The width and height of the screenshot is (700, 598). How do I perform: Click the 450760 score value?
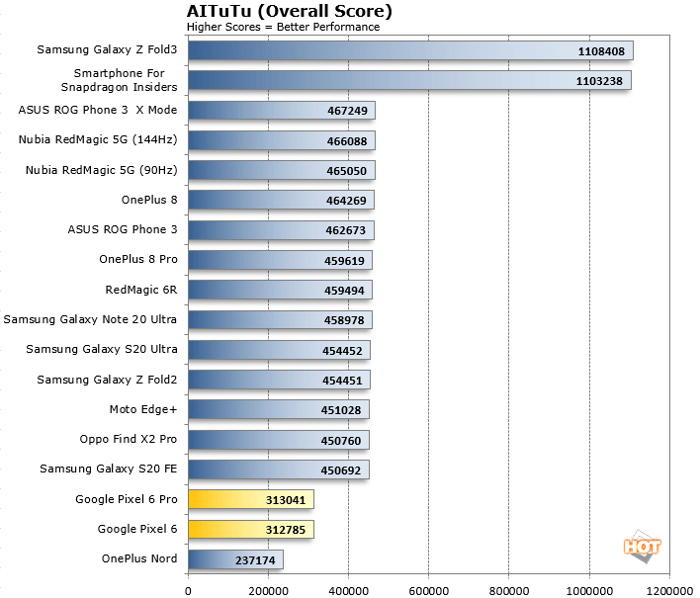[x=341, y=442]
